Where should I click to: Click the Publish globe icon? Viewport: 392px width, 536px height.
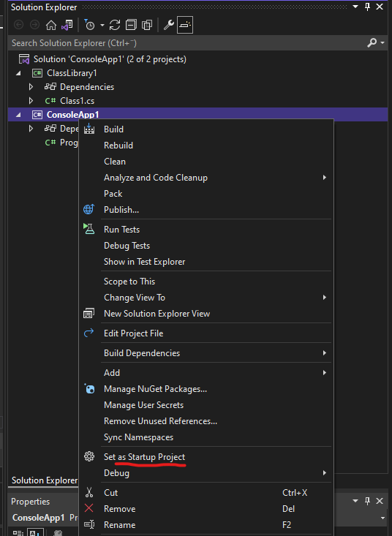[88, 210]
